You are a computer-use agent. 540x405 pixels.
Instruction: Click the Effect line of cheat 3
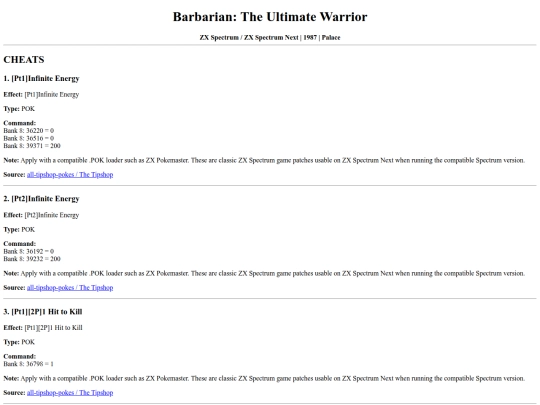point(43,328)
